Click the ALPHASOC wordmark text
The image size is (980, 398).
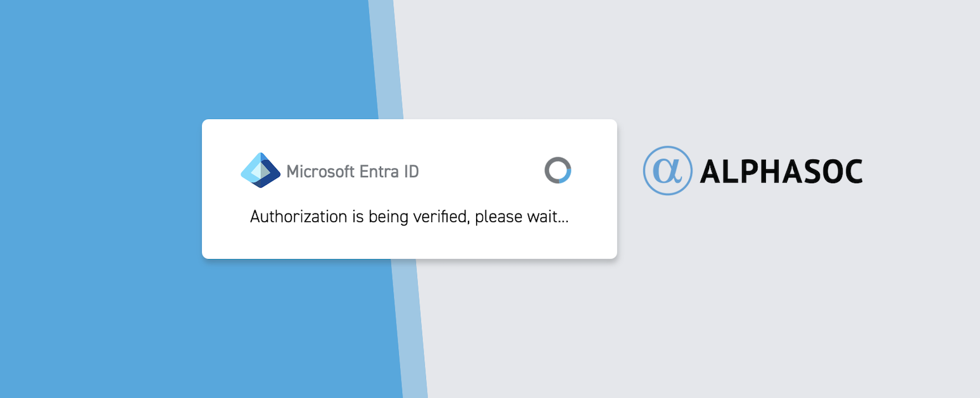[x=781, y=171]
